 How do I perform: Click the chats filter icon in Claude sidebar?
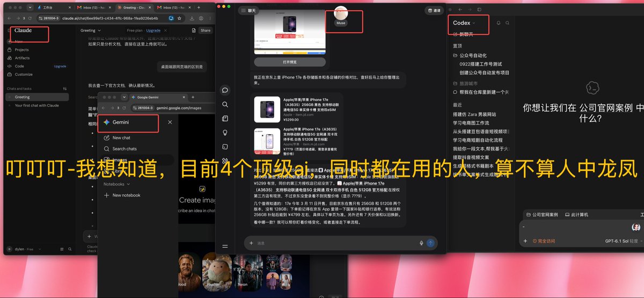pos(65,89)
